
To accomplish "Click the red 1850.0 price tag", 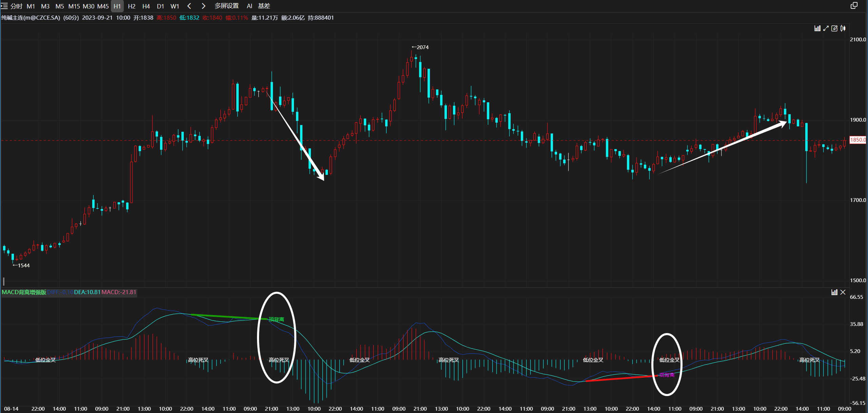I will click(858, 140).
